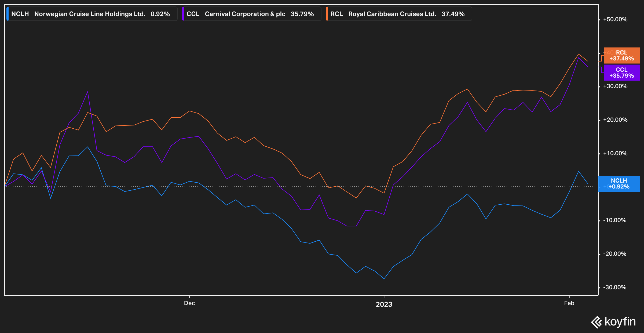Click the blue NCLH +0.92% price tag
The height and width of the screenshot is (333, 644).
619,184
